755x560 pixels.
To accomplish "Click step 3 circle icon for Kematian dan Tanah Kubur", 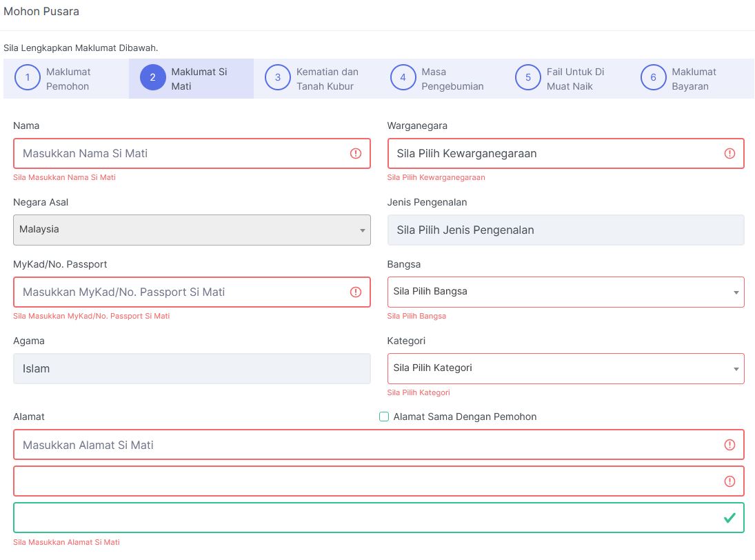I will [x=278, y=78].
